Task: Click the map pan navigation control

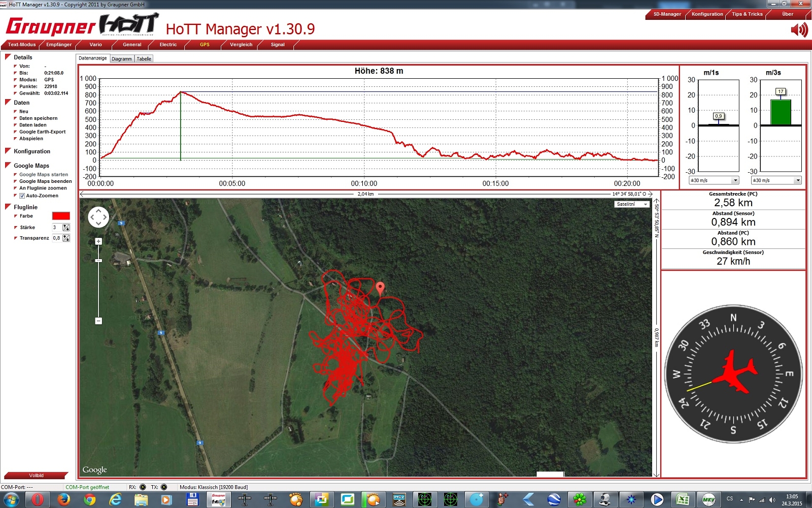Action: [98, 217]
